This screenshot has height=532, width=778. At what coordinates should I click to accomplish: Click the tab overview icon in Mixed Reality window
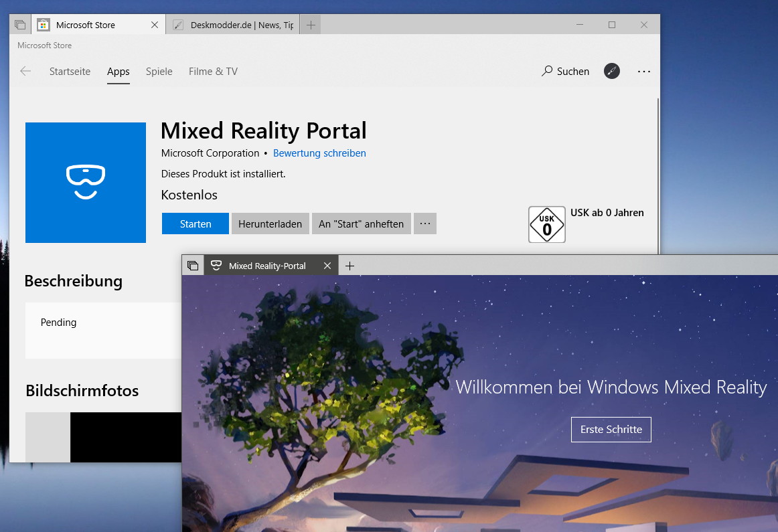pos(193,266)
